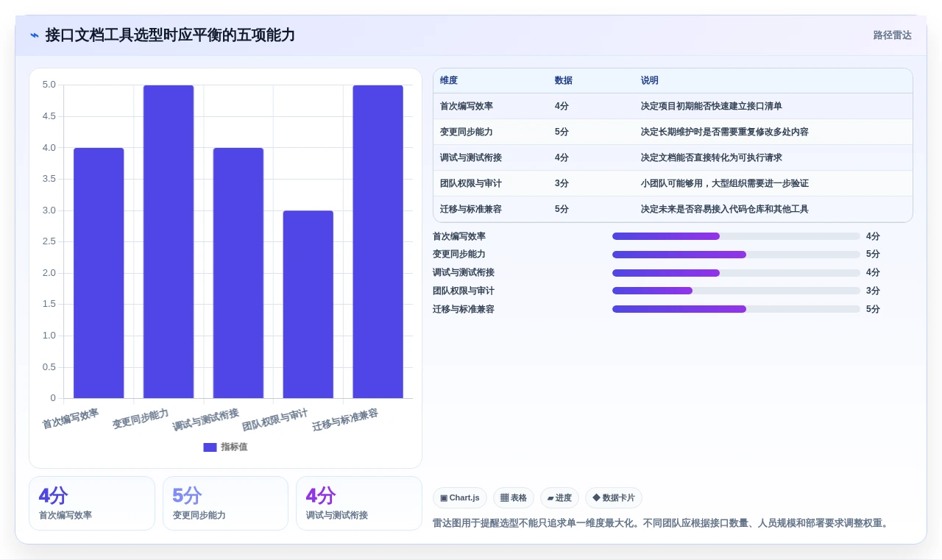This screenshot has width=942, height=560.
Task: Open the 5分 变更同步能力 data card
Action: [225, 503]
